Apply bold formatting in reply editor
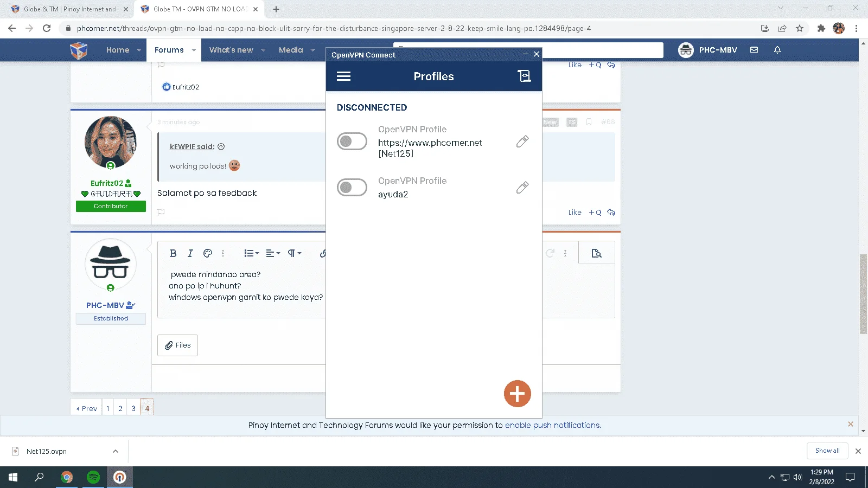868x488 pixels. click(x=173, y=253)
